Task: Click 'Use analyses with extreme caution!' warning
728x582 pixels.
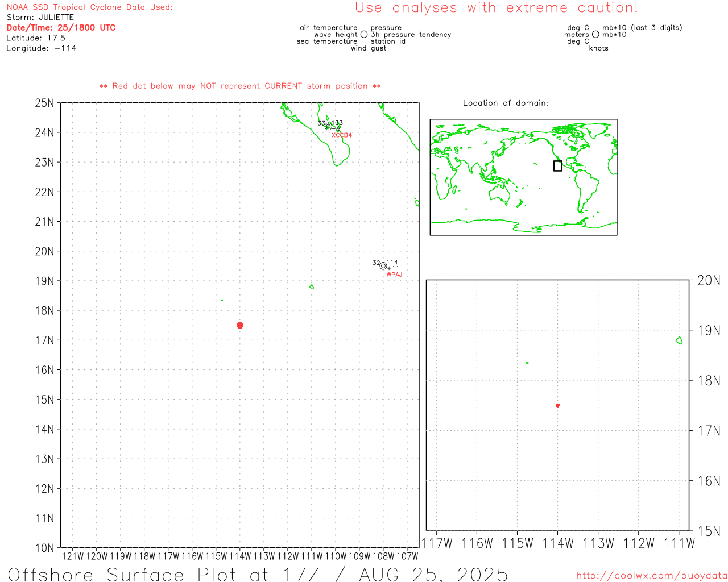Action: (497, 7)
